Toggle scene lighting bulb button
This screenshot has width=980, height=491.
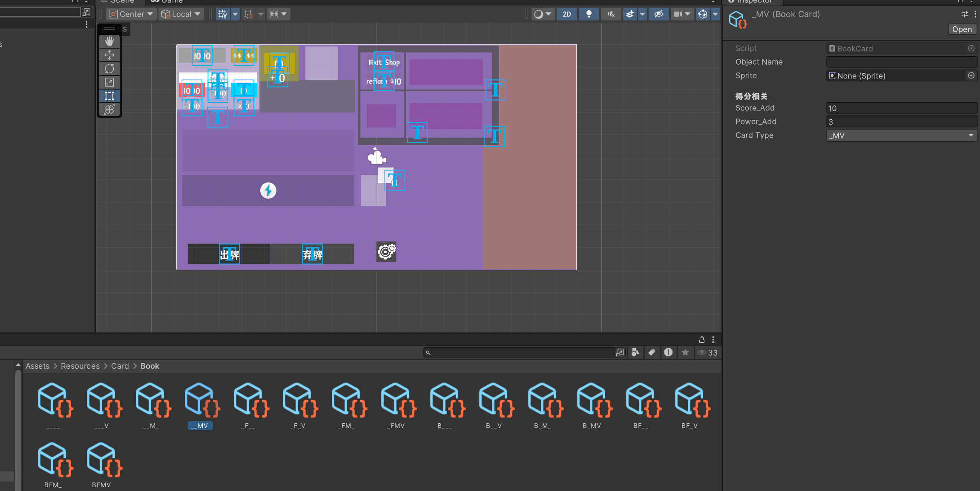coord(589,14)
